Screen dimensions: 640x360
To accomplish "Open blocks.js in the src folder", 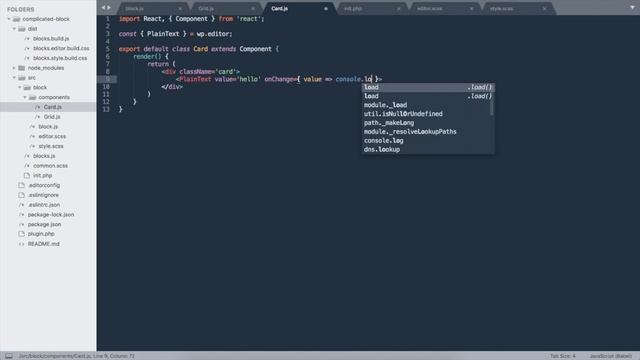I will (x=44, y=156).
